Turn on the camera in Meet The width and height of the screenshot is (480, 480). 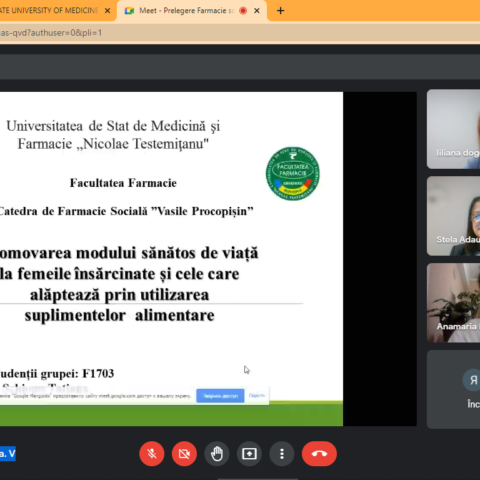pyautogui.click(x=184, y=454)
